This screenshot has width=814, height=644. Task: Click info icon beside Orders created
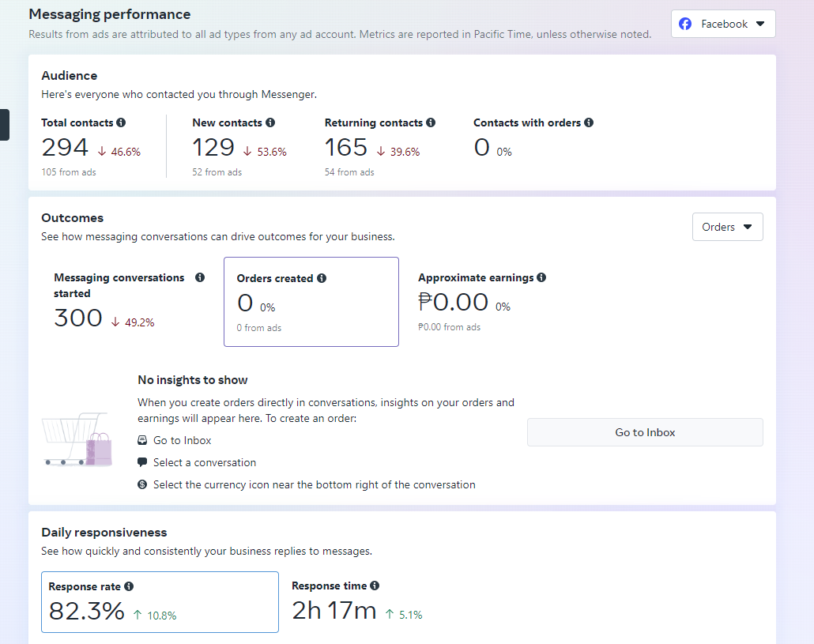322,278
